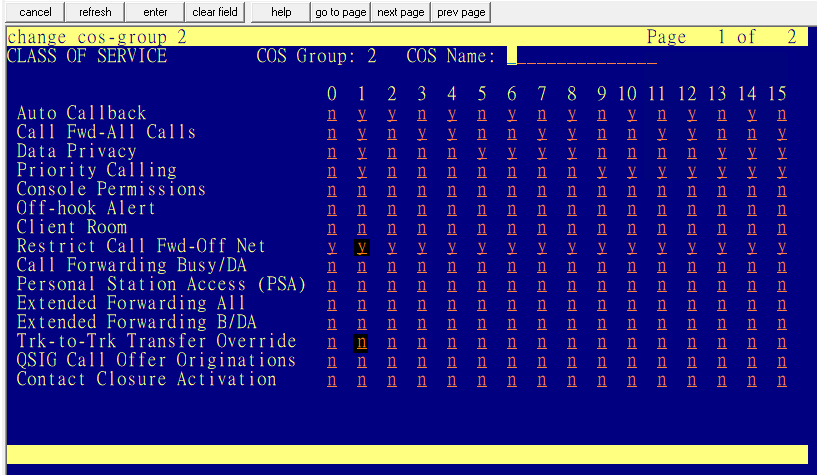This screenshot has width=817, height=475.
Task: Click the 'Contact Closure Activation' label
Action: pyautogui.click(x=146, y=379)
